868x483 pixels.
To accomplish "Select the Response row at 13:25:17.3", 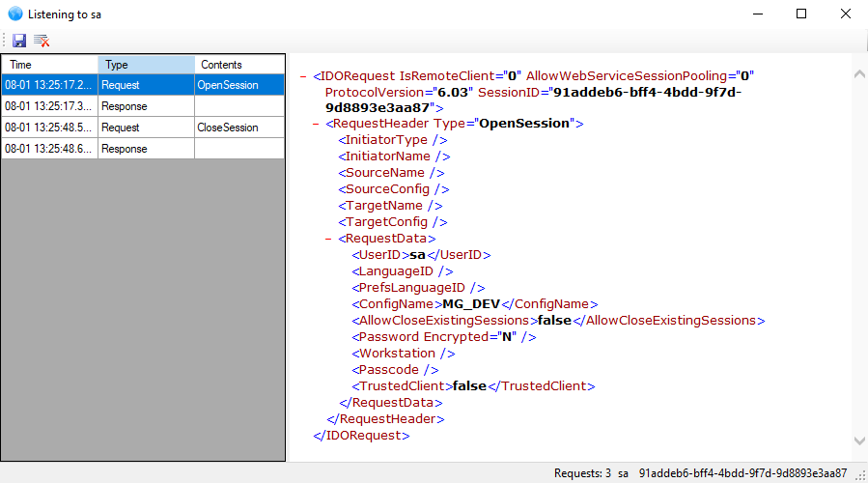I will (x=143, y=106).
